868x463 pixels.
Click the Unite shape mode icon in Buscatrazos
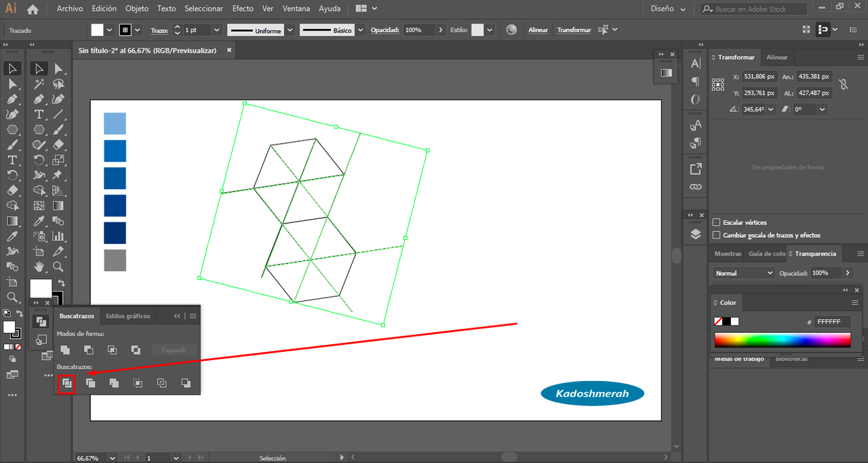click(x=65, y=350)
